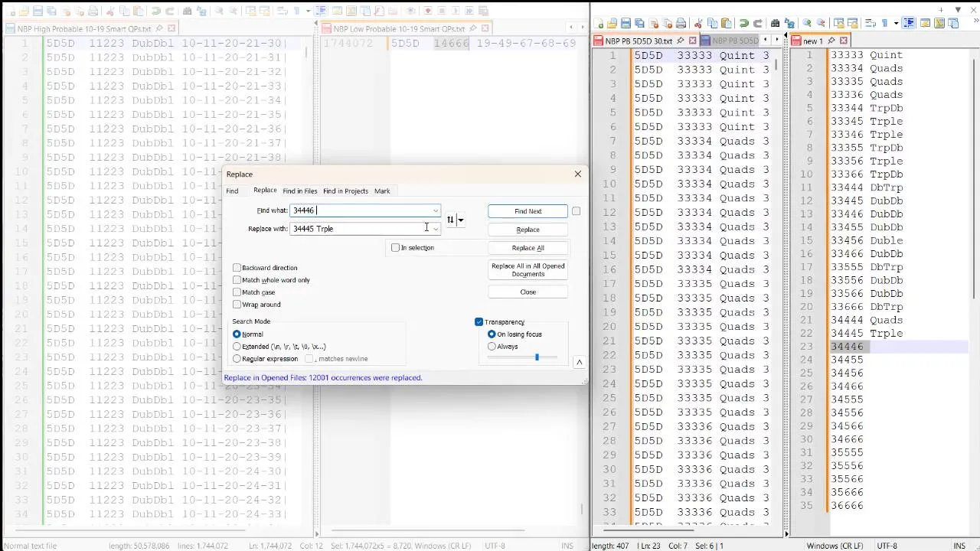Toggle In selection checkbox
This screenshot has height=551, width=980.
[x=395, y=247]
